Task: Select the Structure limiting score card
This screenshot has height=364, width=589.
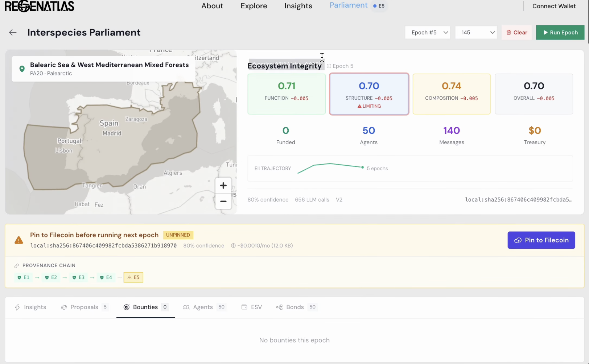Action: 369,94
